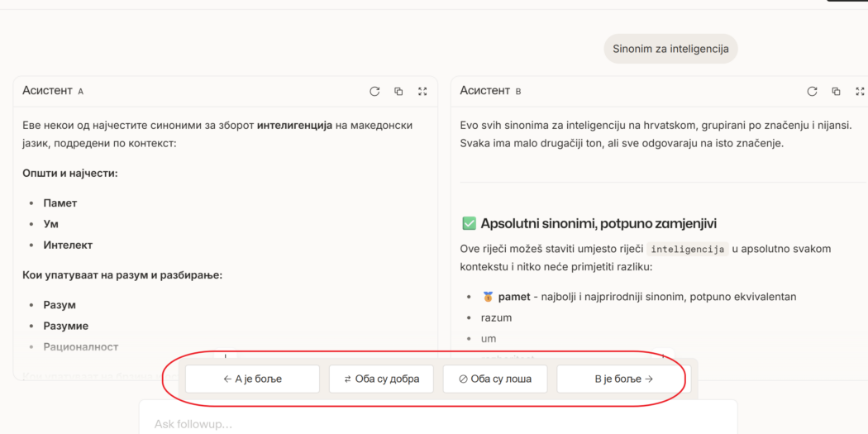Focus the "Ask followup..." input field
868x434 pixels.
438,424
